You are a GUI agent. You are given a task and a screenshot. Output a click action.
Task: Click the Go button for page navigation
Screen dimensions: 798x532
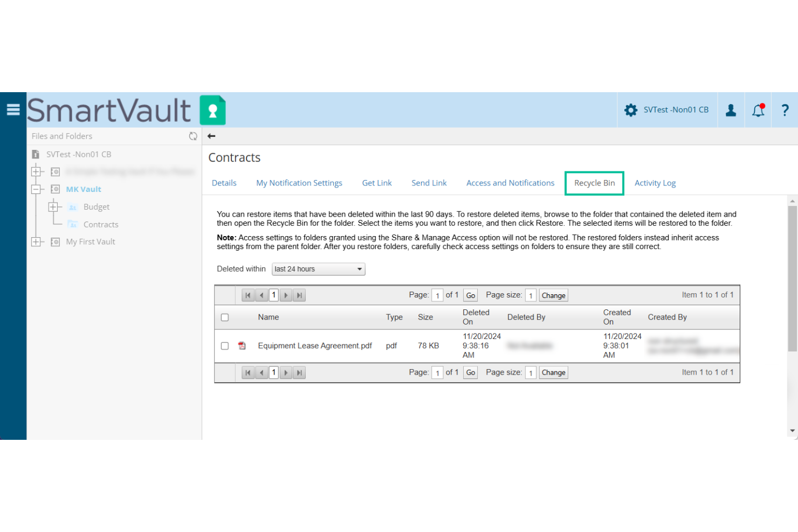[x=470, y=295]
